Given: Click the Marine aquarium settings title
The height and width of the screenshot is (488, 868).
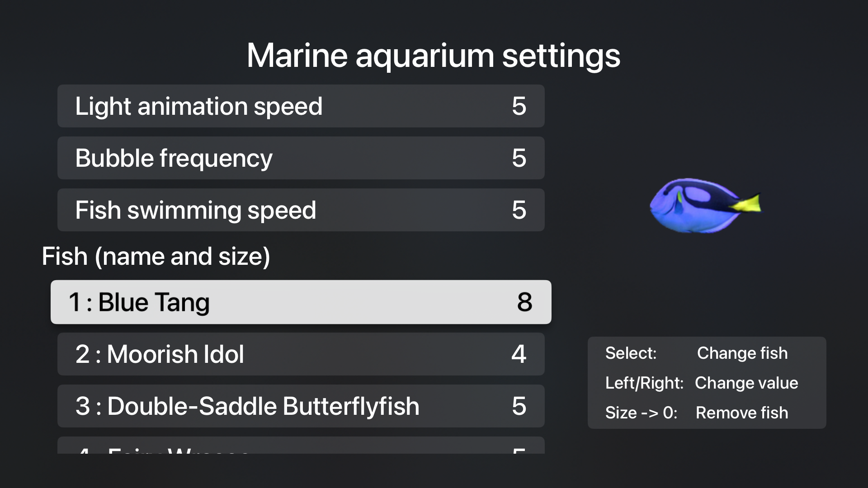Looking at the screenshot, I should [x=433, y=56].
